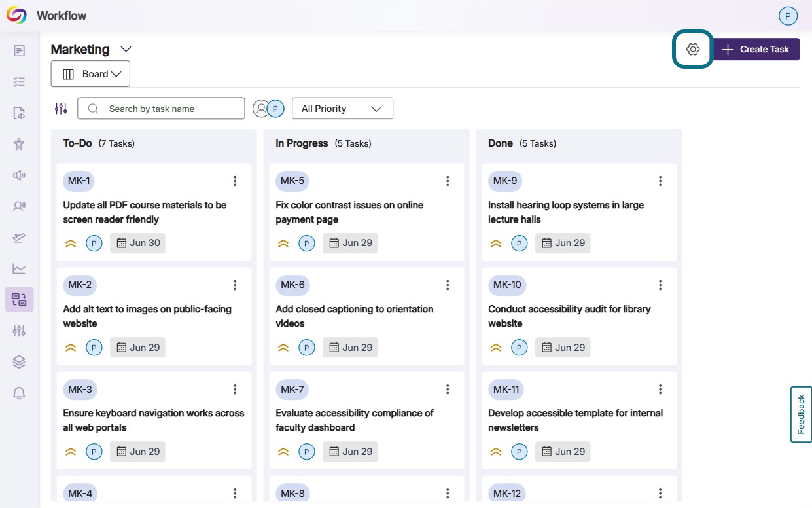The height and width of the screenshot is (508, 812).
Task: Click the Search by task name field
Action: pos(161,109)
